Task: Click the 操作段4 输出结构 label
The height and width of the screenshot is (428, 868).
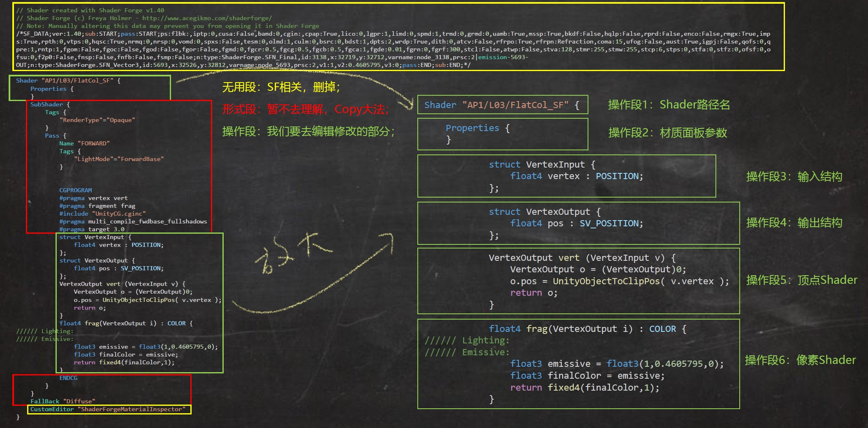Action: [794, 223]
